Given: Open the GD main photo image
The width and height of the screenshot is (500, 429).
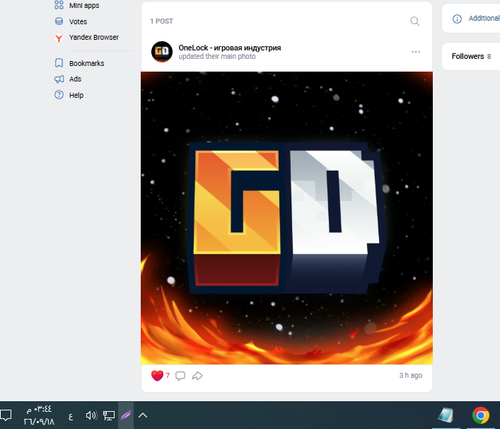Looking at the screenshot, I should click(287, 218).
